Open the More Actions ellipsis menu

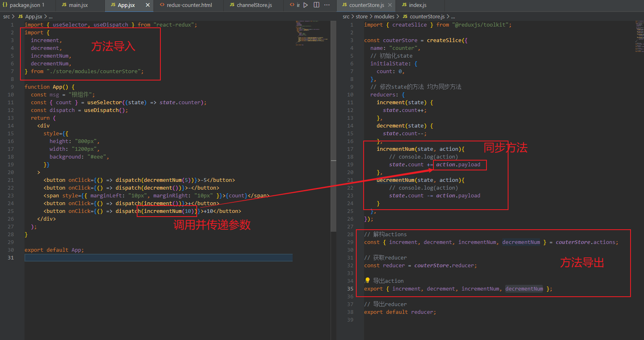(x=327, y=5)
